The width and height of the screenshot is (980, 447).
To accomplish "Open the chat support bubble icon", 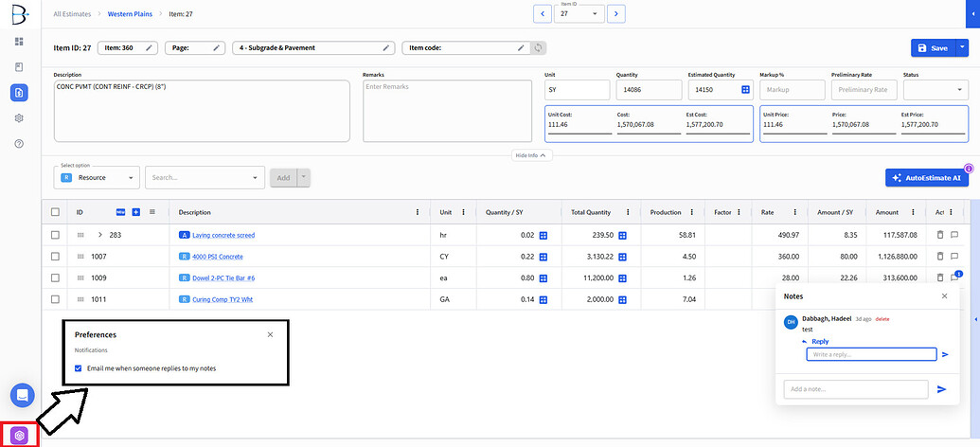I will tap(22, 395).
